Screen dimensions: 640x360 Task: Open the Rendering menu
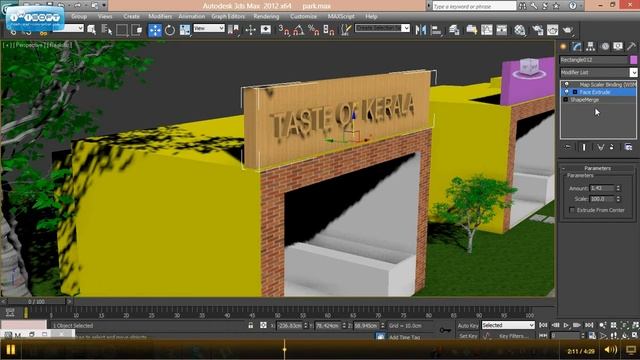(x=266, y=16)
